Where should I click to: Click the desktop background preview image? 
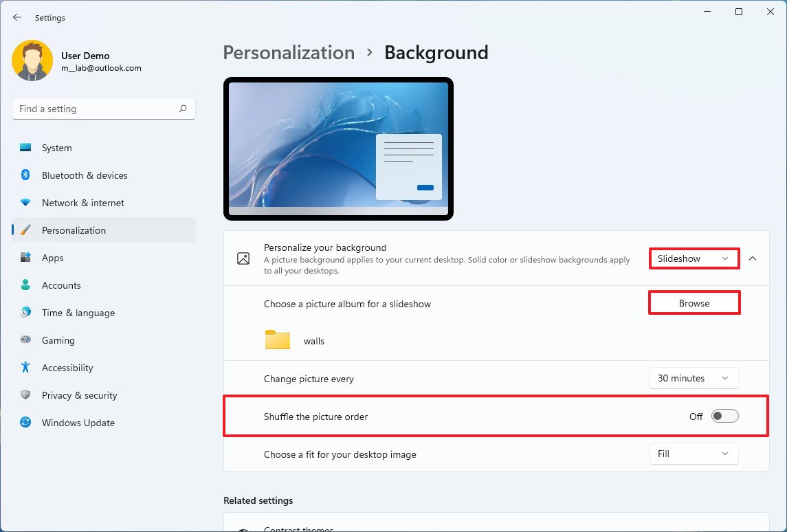338,148
